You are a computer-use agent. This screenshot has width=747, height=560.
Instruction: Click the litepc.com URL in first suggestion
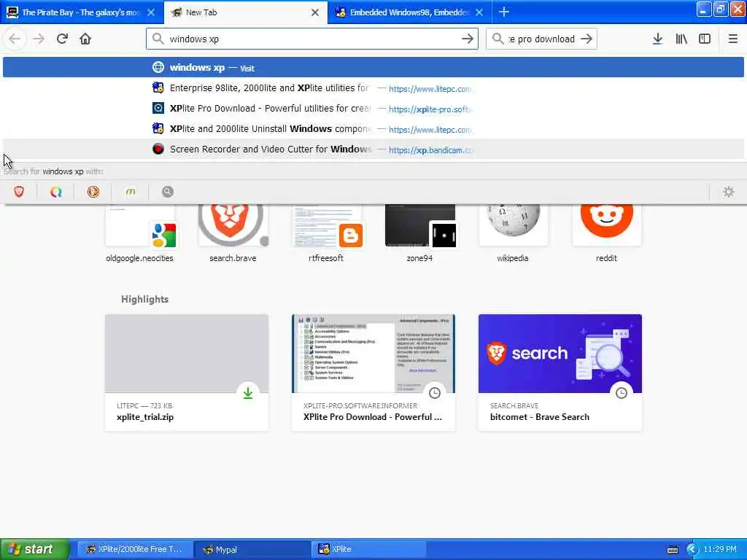point(430,88)
